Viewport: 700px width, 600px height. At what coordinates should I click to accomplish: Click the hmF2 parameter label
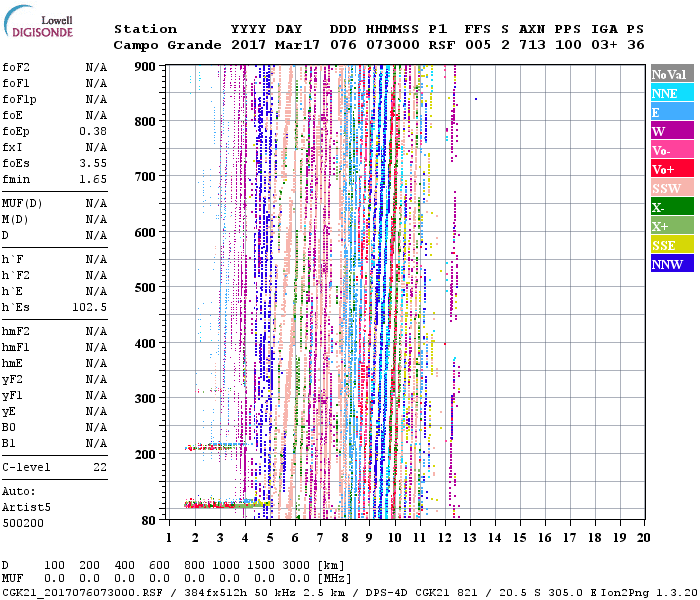point(16,331)
